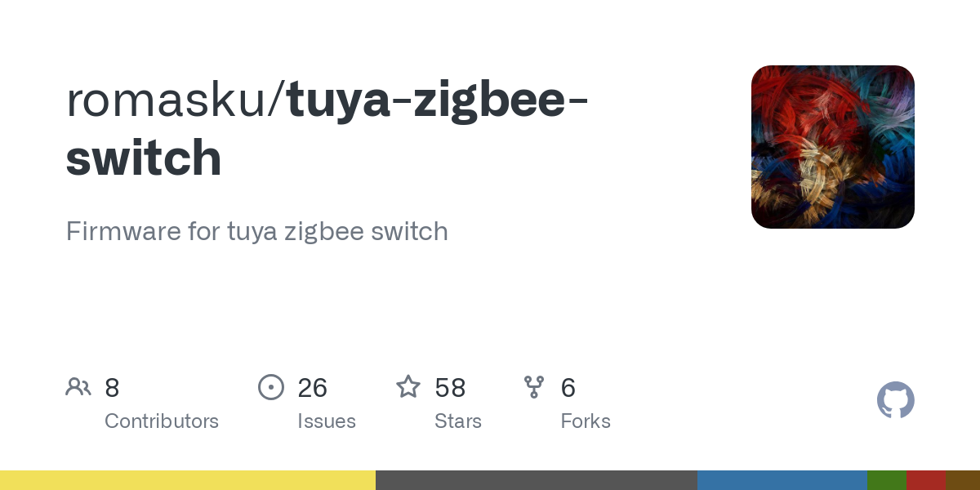Click the Forks label

(586, 421)
